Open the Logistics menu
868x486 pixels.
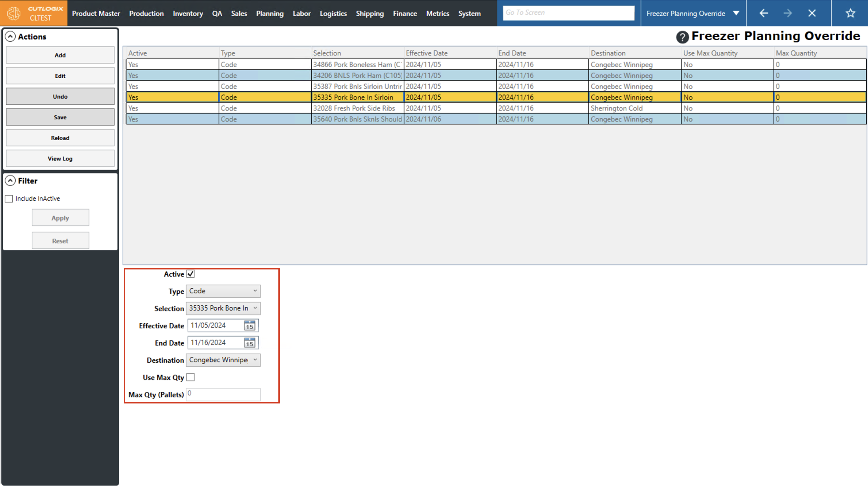tap(333, 14)
